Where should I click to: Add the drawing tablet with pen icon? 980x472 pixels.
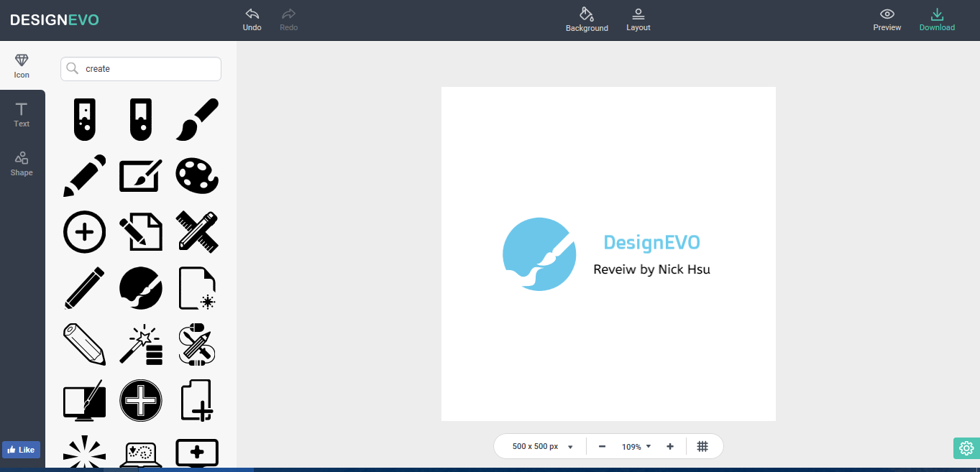pos(141,175)
